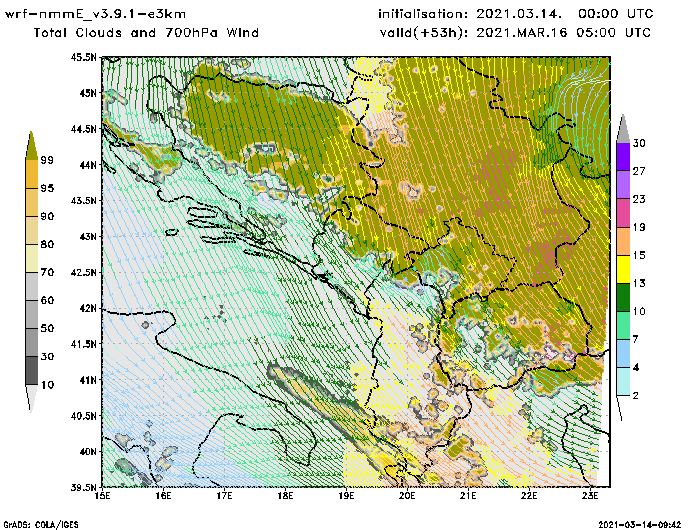Viewport: 700px width, 530px height.
Task: Click the '50' label on cloud colorbar
Action: coord(47,329)
